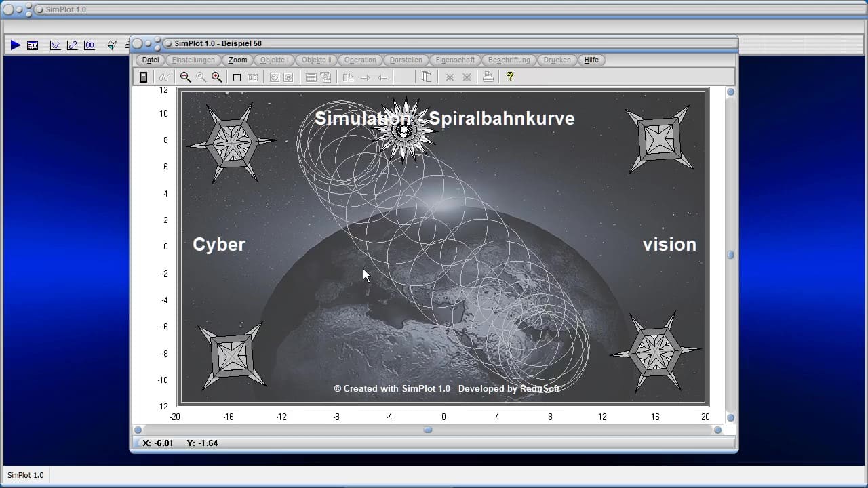Screen dimensions: 868x488
Task: Click the greyed glasses icon
Action: (x=165, y=77)
